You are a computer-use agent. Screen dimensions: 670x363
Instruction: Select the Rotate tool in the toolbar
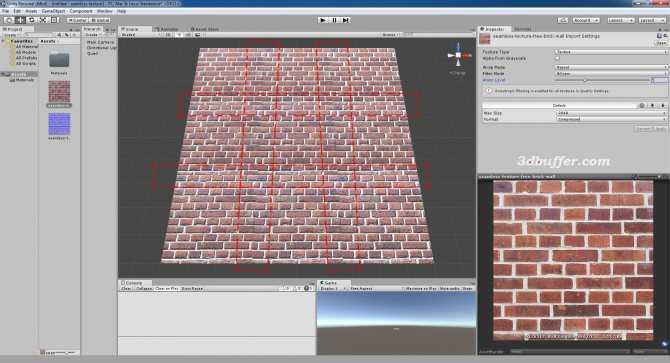(32, 20)
